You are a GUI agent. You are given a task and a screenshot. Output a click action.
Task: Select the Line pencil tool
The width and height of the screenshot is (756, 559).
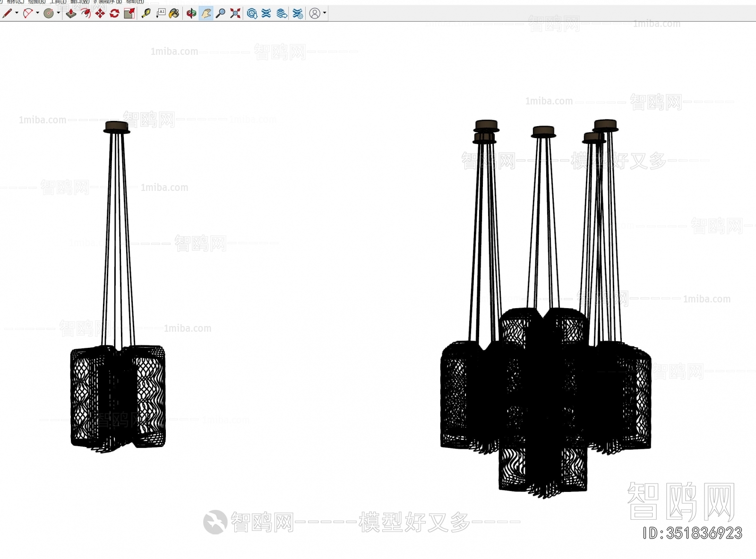point(7,13)
